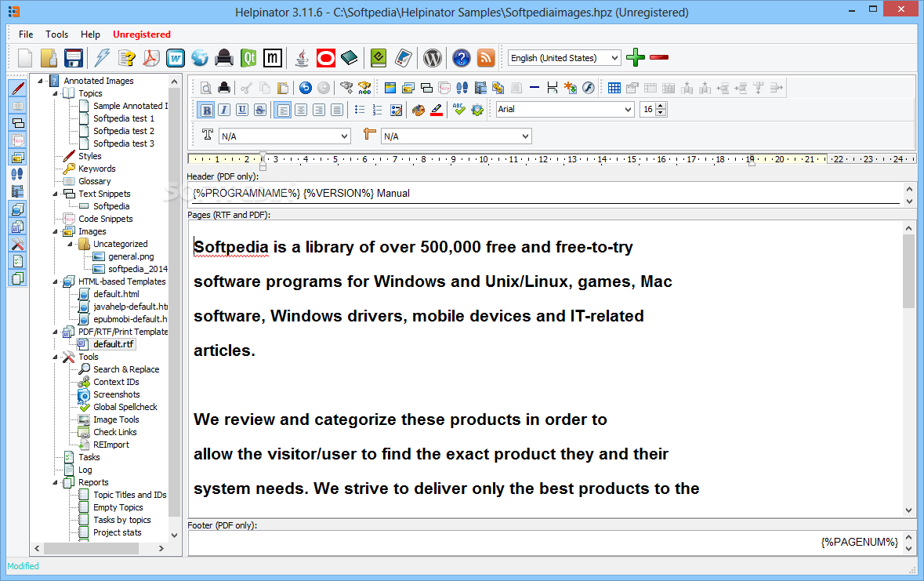
Task: Collapse the Tools tree node
Action: [56, 357]
